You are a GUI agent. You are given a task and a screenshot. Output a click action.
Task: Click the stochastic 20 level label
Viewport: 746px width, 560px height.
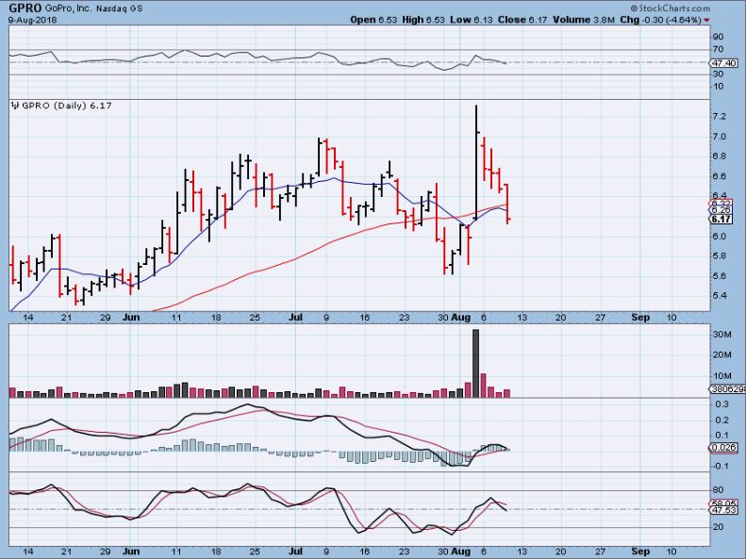pyautogui.click(x=718, y=527)
